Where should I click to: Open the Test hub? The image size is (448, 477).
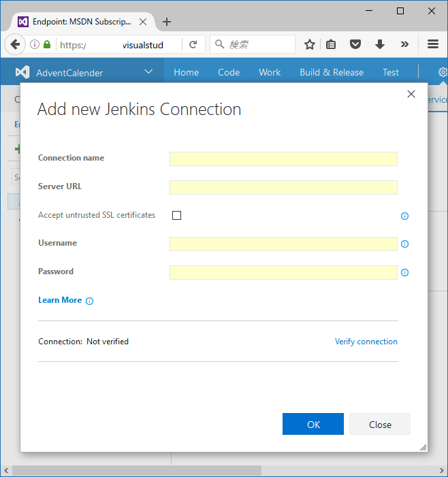[391, 72]
